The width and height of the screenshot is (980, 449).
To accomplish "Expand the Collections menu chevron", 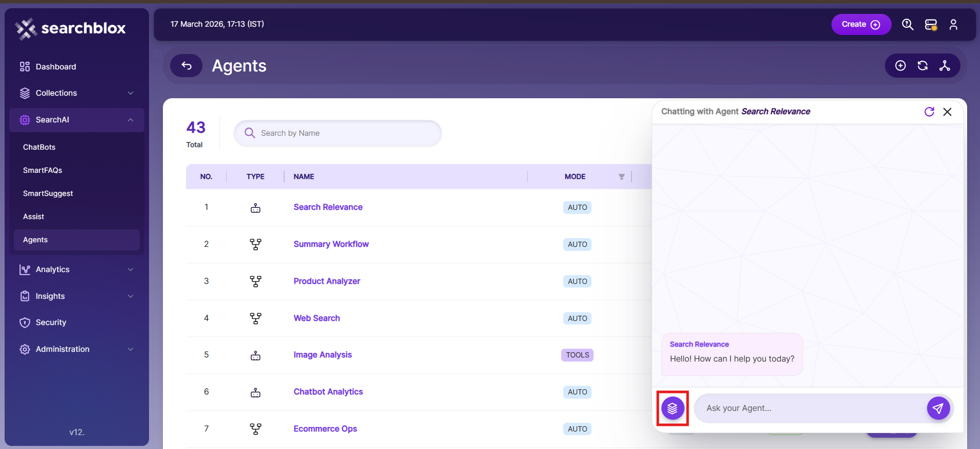I will coord(131,93).
